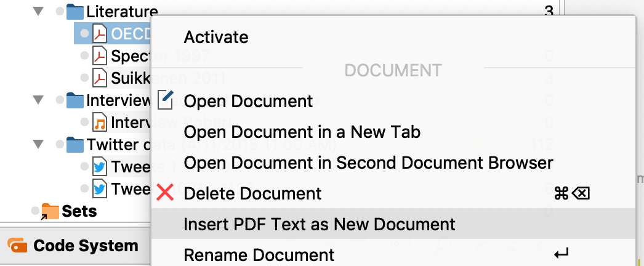Screen dimensions: 644x266
Task: Click the Sets folder icon
Action: point(50,211)
